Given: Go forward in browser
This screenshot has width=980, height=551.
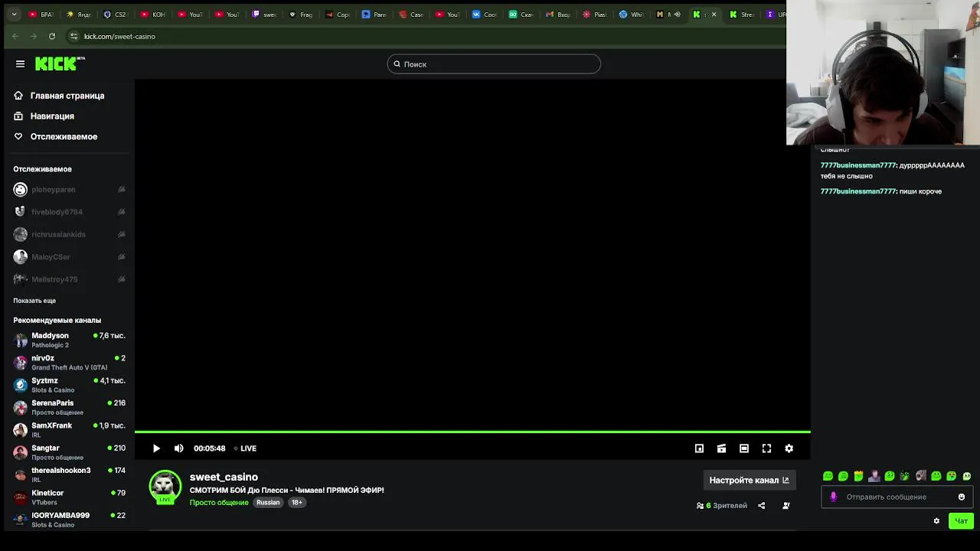Looking at the screenshot, I should pyautogui.click(x=34, y=36).
